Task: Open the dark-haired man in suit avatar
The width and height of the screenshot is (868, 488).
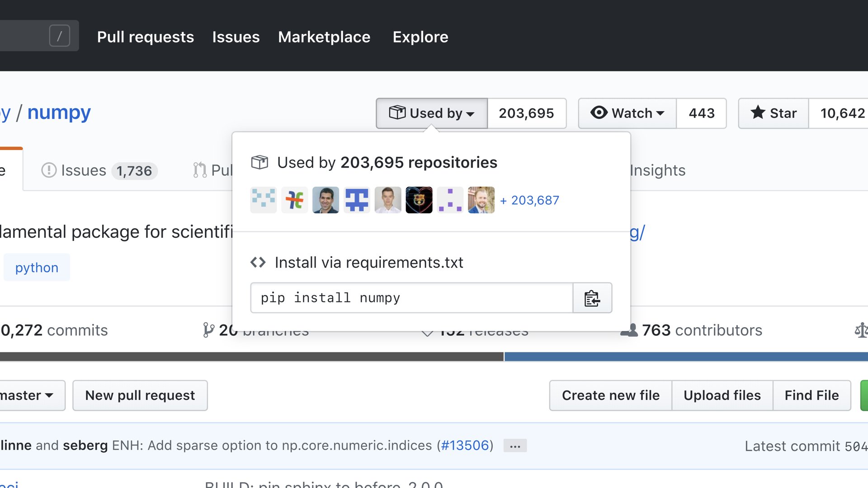Action: coord(326,200)
